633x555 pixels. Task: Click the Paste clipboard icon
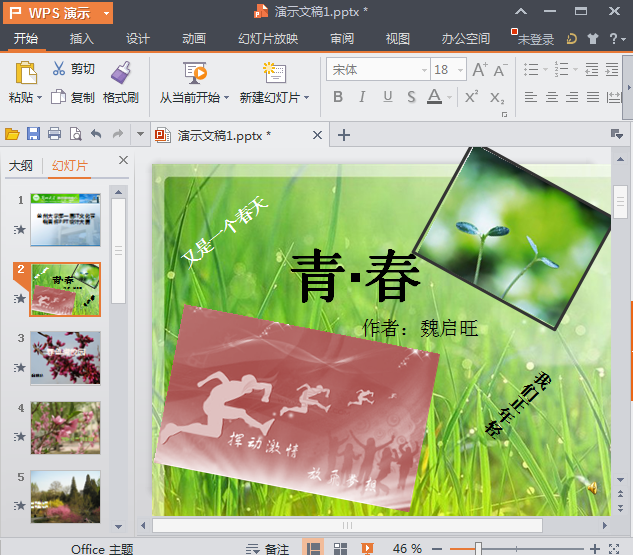(26, 73)
